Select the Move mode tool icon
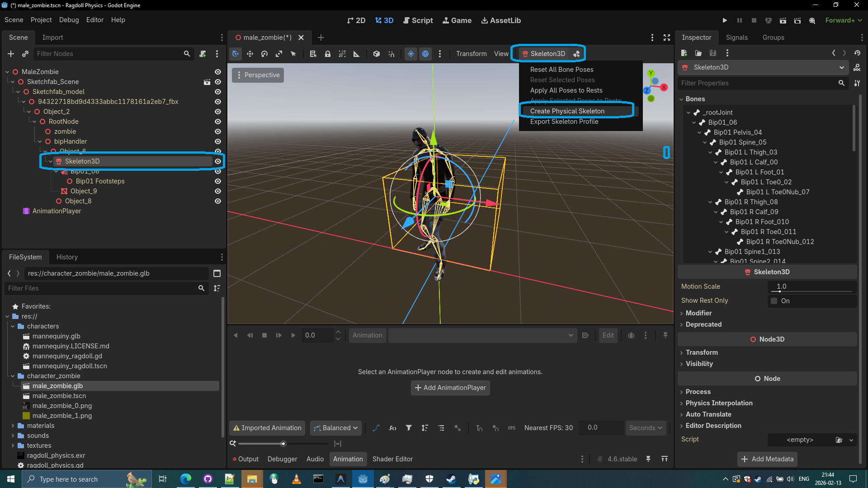The height and width of the screenshot is (488, 868). [250, 54]
